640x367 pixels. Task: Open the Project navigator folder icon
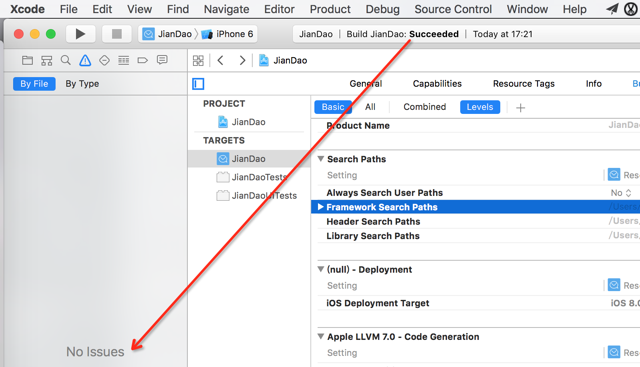click(x=27, y=60)
